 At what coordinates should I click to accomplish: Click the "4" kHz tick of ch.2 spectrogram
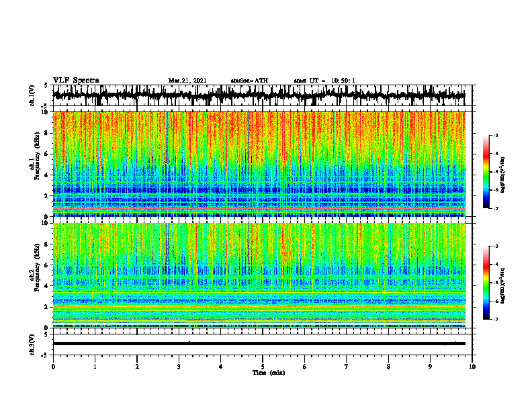tap(46, 286)
